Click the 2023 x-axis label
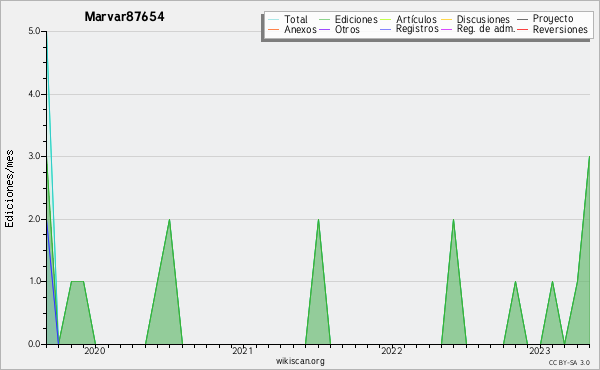The width and height of the screenshot is (600, 370). pyautogui.click(x=540, y=351)
